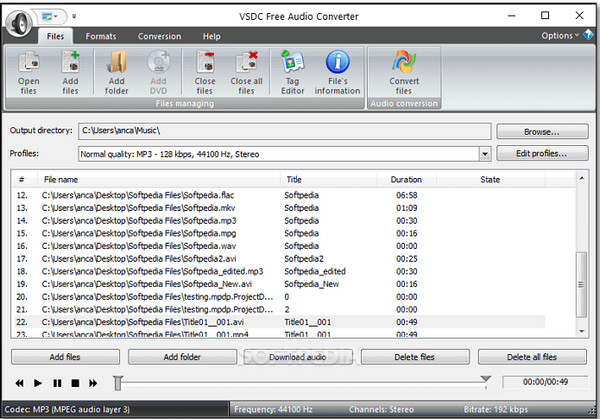This screenshot has height=419, width=600.
Task: Play the selected audio file
Action: pos(38,383)
